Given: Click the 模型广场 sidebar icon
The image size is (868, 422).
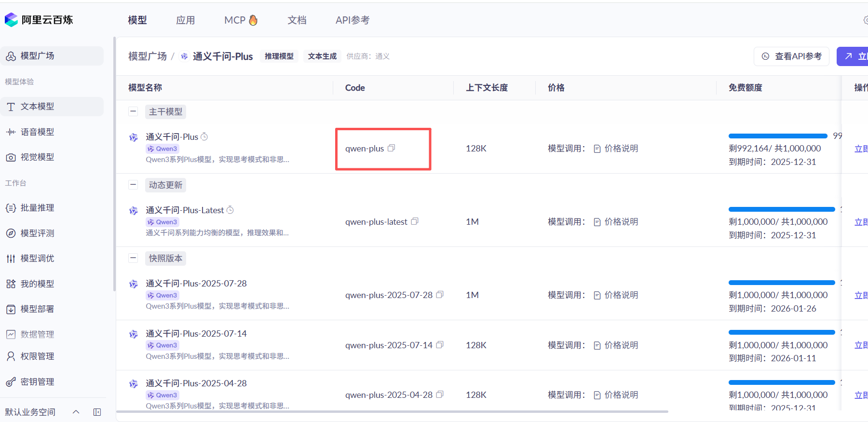Looking at the screenshot, I should [x=11, y=56].
